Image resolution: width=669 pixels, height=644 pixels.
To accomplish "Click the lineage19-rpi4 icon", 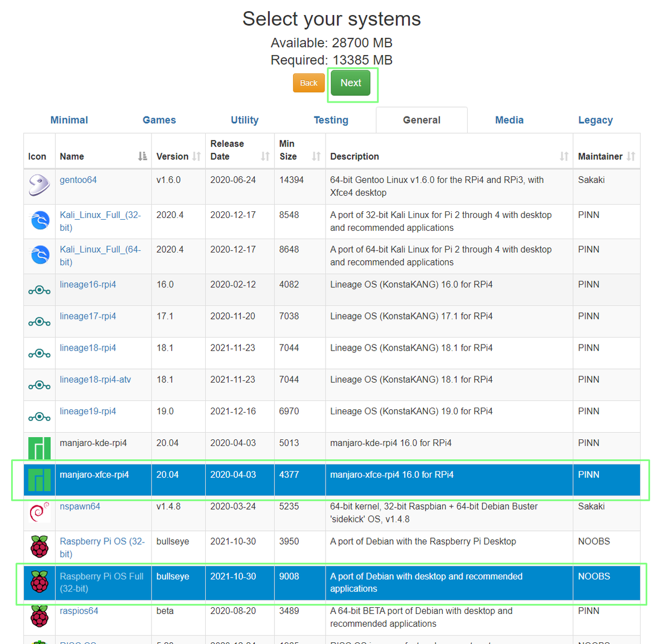I will point(39,417).
